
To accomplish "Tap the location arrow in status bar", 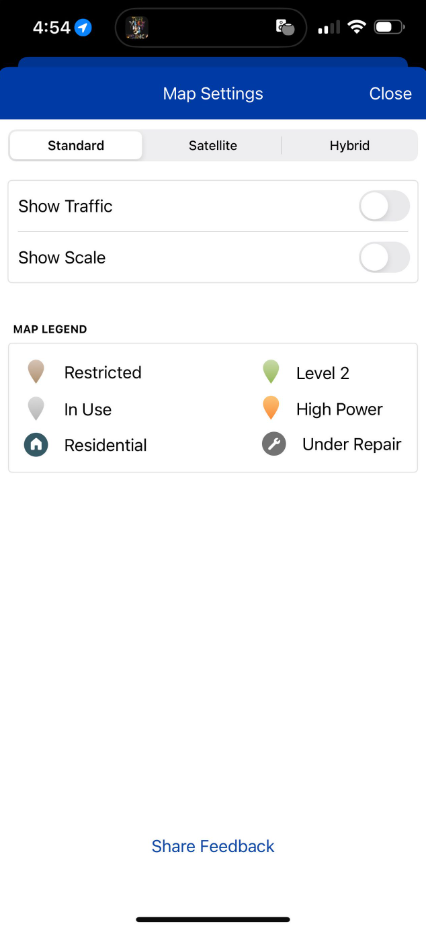I will [x=83, y=27].
